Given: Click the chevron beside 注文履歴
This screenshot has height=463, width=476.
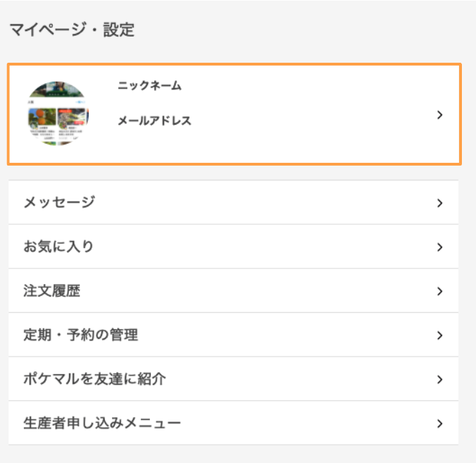Looking at the screenshot, I should (x=439, y=291).
